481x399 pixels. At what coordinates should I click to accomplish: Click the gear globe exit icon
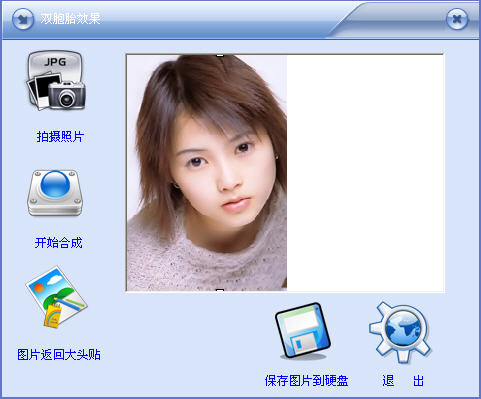coord(400,332)
